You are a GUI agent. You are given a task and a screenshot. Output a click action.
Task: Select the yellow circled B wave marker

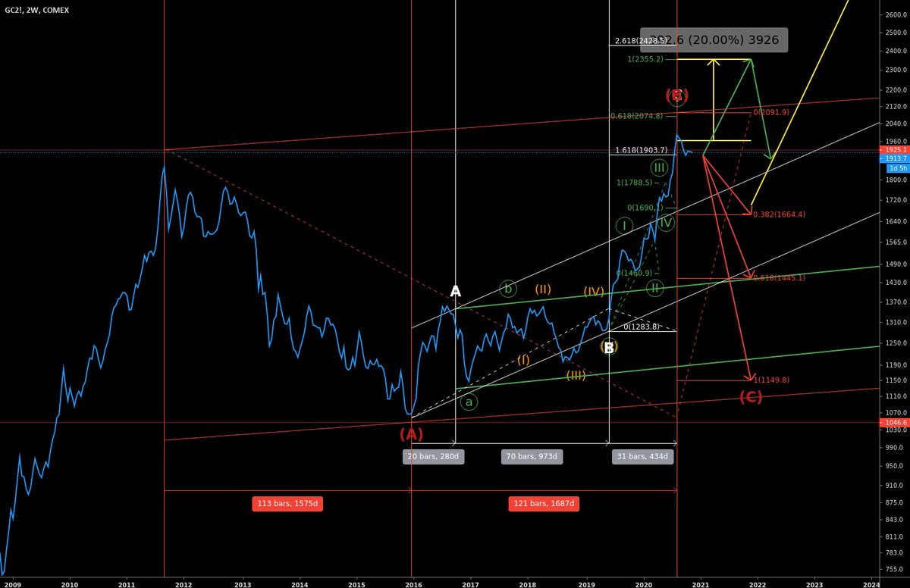tap(609, 347)
